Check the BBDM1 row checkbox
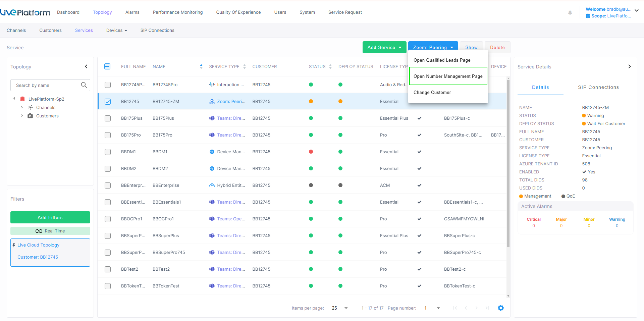 (108, 152)
